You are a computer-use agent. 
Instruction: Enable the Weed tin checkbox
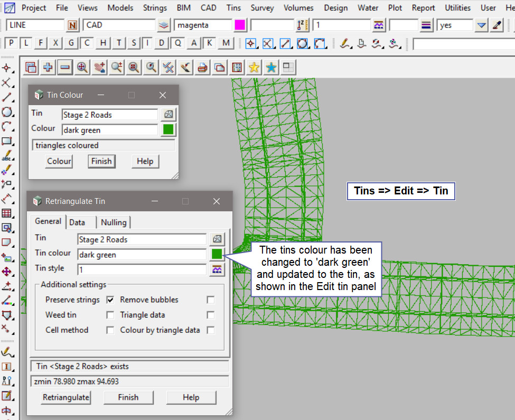(110, 315)
